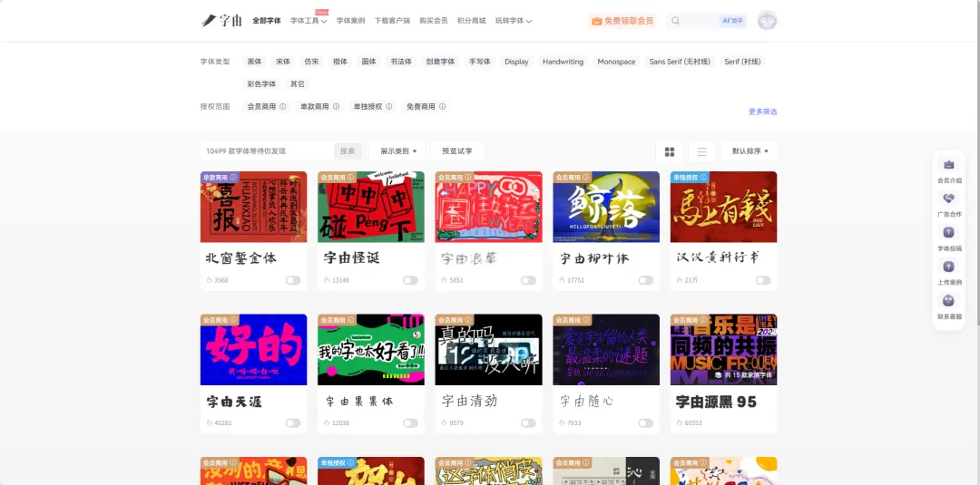Toggle switch on 字由天涯 card
Viewport: 980px width, 485px height.
pos(293,423)
